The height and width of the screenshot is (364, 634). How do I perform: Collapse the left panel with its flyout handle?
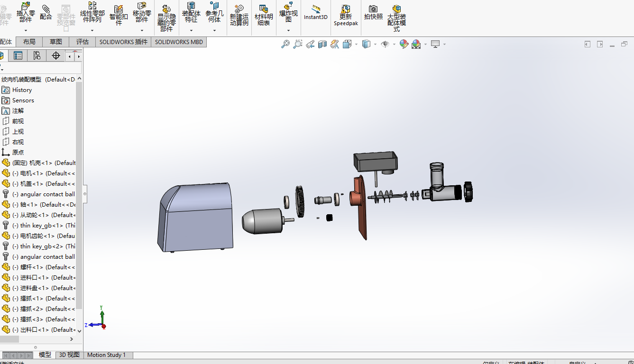[85, 194]
